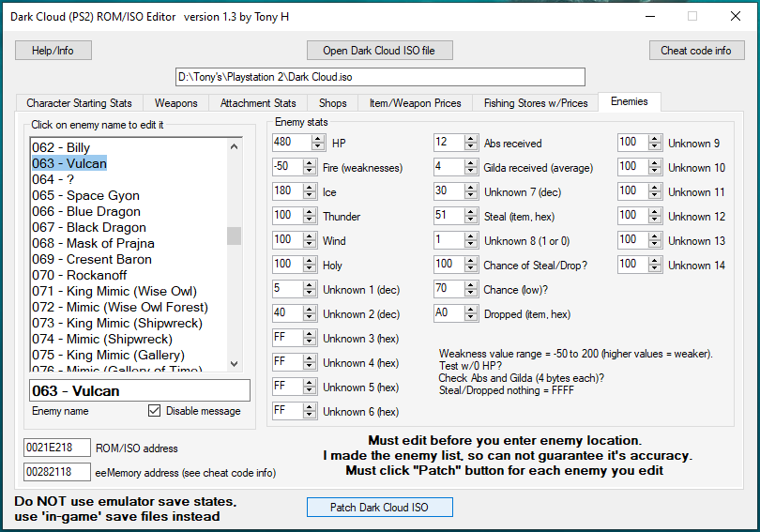Open the Help/Info dialog

click(x=53, y=51)
